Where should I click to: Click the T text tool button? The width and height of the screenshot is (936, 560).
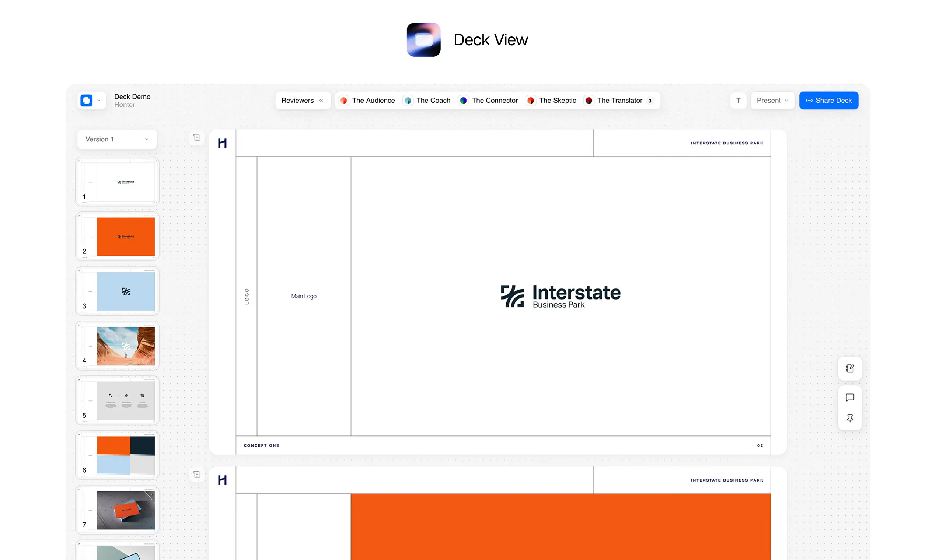[738, 100]
